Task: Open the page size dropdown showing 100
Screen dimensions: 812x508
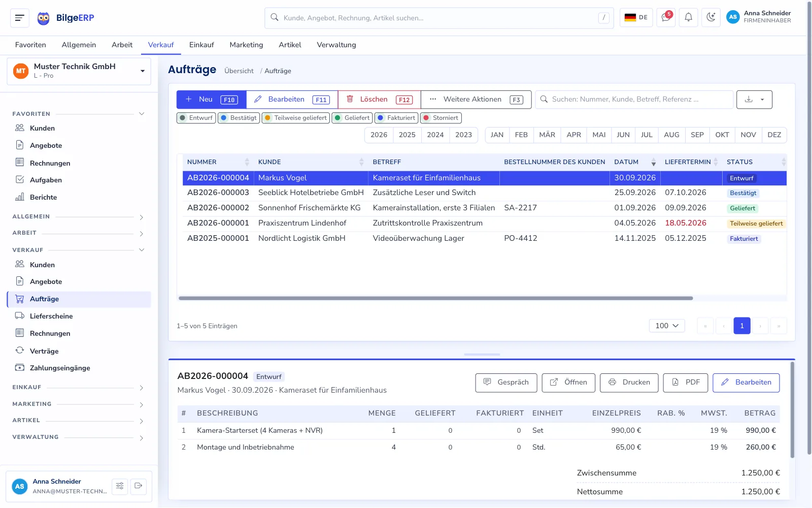Action: tap(667, 326)
